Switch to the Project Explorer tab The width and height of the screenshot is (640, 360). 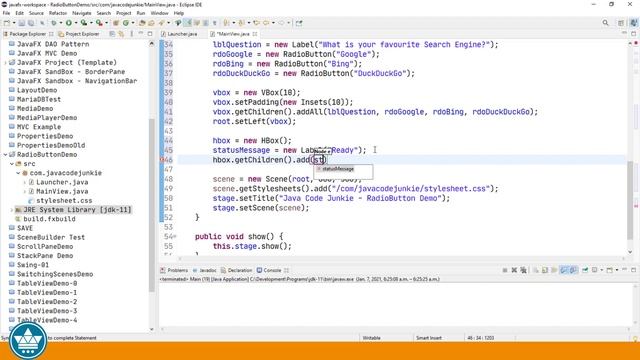pos(79,34)
